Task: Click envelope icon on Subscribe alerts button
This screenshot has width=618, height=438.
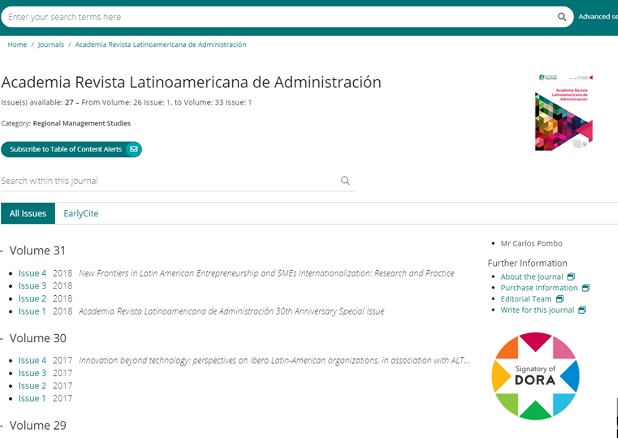Action: (x=134, y=149)
